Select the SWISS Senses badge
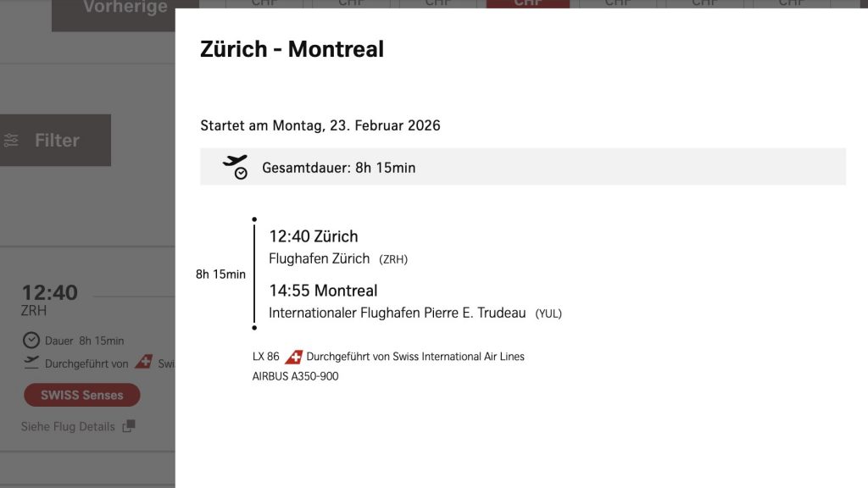Screen dimensions: 868x488 [81, 395]
